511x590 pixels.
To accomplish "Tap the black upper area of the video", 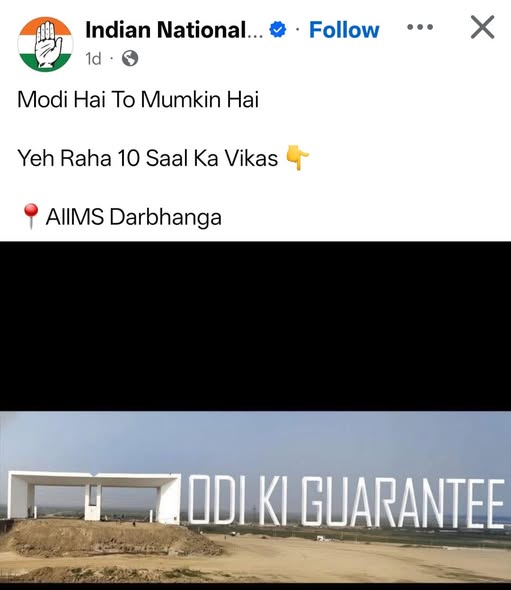I will pyautogui.click(x=256, y=326).
